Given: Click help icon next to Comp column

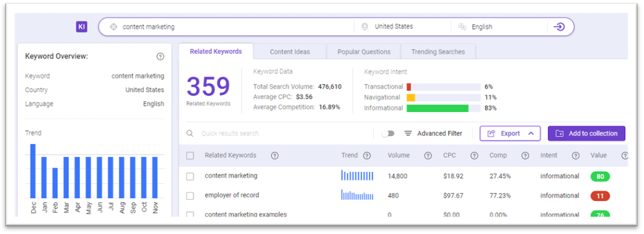Looking at the screenshot, I should click(525, 156).
